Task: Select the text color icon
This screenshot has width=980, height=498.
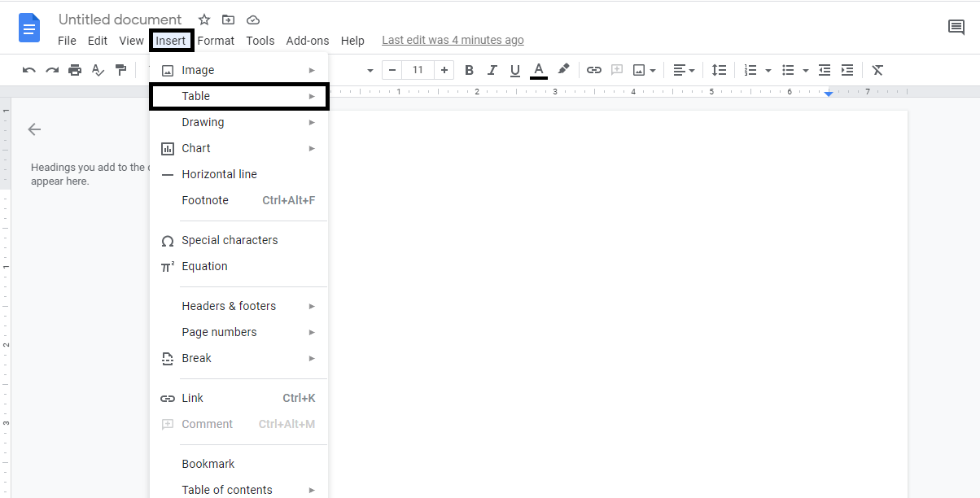Action: tap(538, 70)
